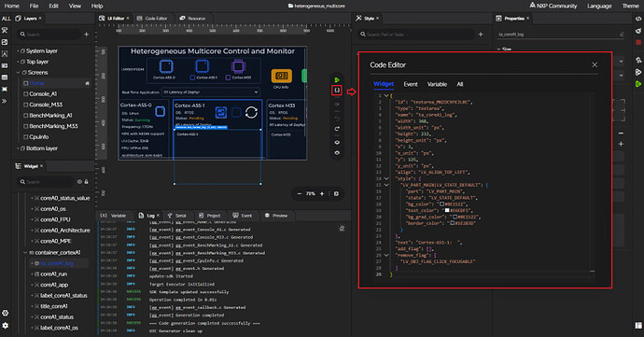Collapse the style block at line 14

tap(386, 179)
